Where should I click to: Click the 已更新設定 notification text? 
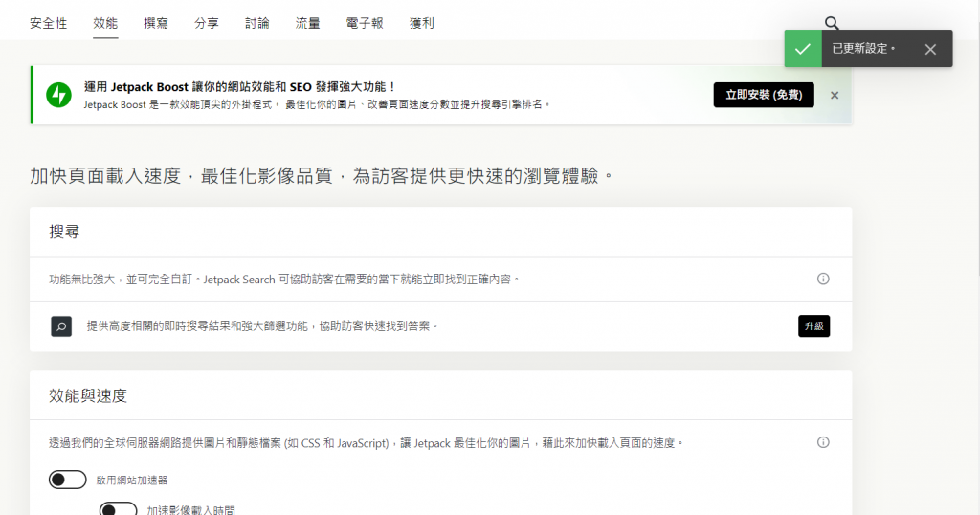(x=863, y=49)
